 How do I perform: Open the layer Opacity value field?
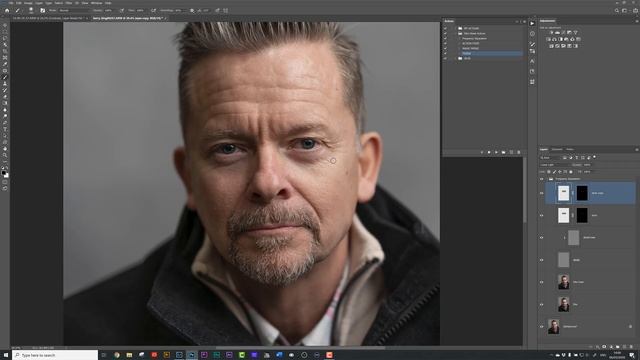point(587,165)
